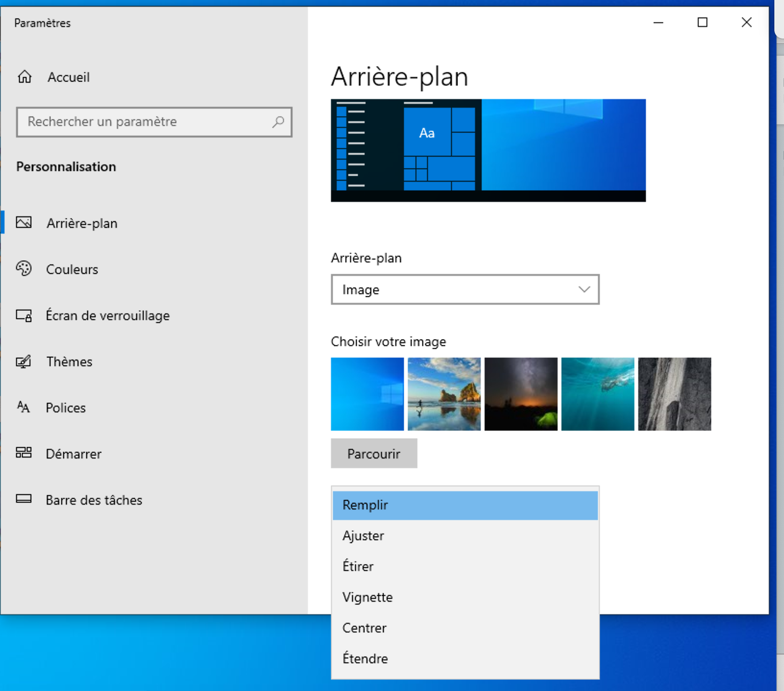Open Écran de verrouillage settings
This screenshot has height=691, width=784.
154,316
